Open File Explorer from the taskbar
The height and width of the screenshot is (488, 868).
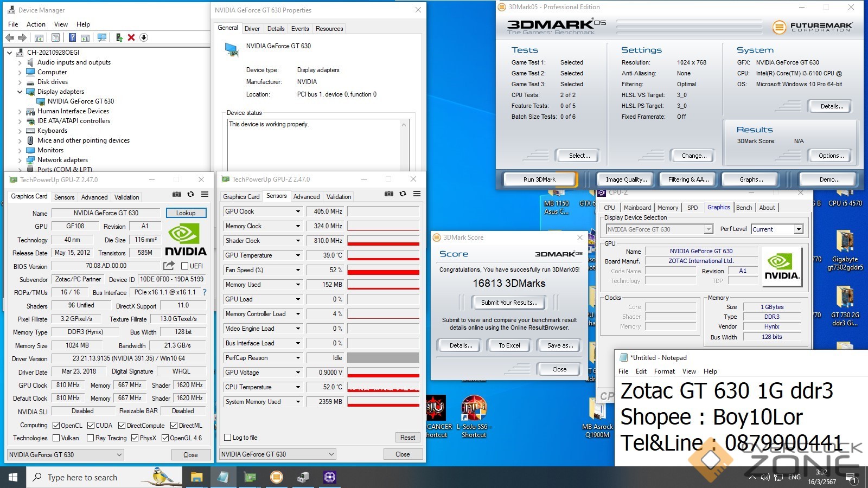coord(196,477)
